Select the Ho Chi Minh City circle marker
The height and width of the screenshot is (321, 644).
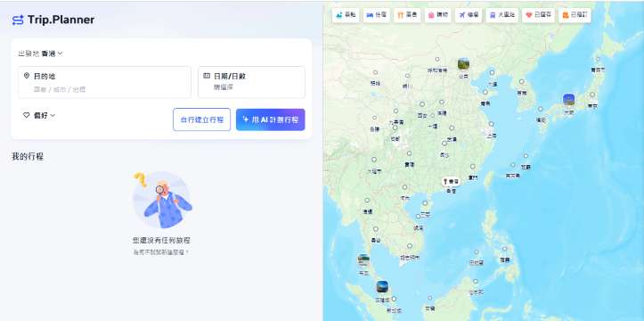(410, 246)
